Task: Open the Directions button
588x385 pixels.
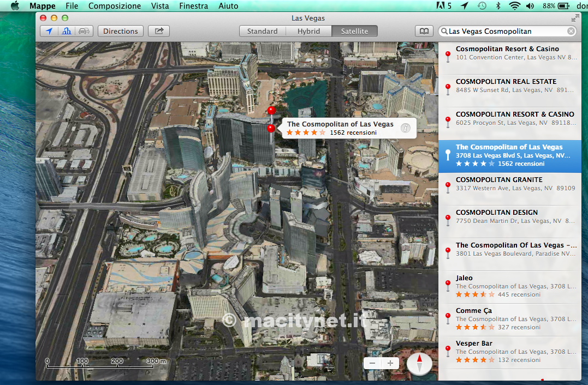Action: pos(121,31)
